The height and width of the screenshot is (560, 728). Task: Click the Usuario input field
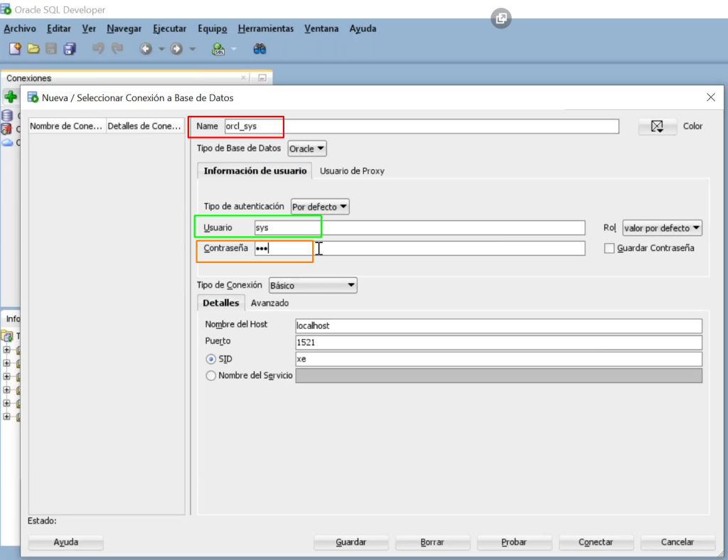[x=419, y=228]
